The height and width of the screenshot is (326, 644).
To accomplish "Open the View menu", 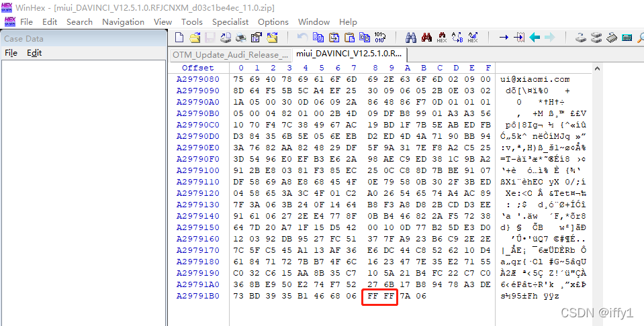I will click(x=163, y=21).
